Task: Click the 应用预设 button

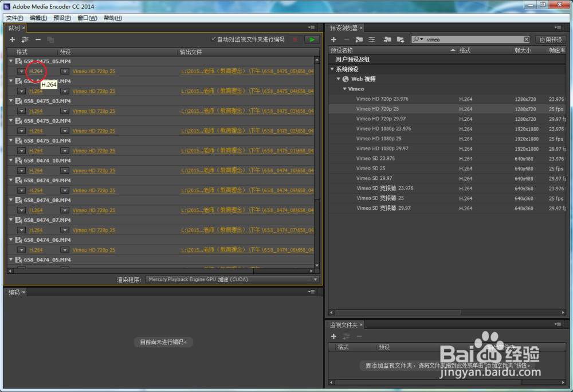Action: 550,40
